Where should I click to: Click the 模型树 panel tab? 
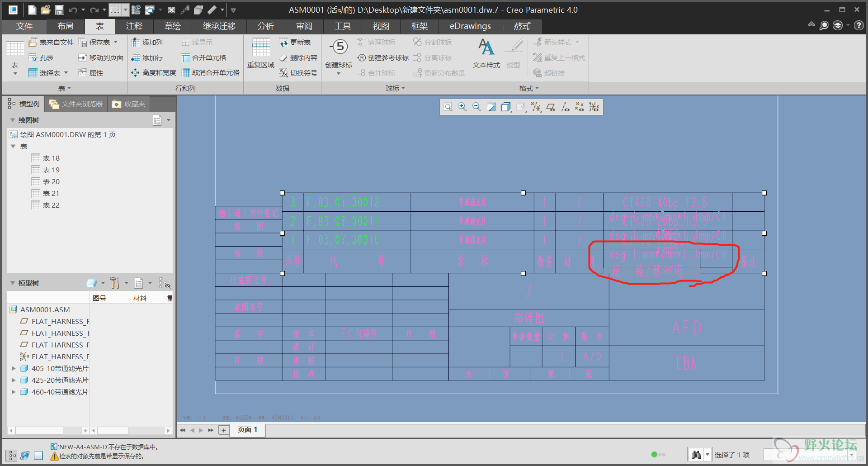tap(24, 104)
